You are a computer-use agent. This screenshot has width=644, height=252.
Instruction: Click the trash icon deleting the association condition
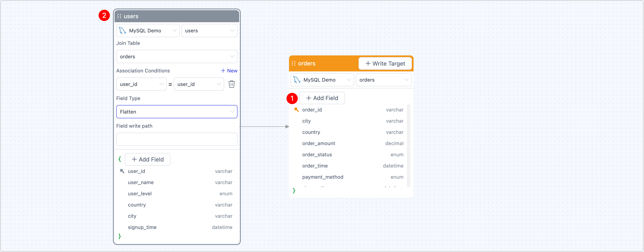click(x=231, y=84)
